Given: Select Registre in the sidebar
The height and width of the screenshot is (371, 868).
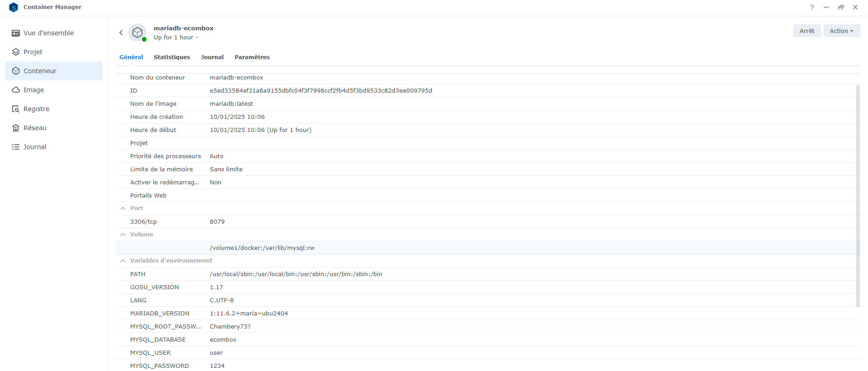Looking at the screenshot, I should (x=54, y=109).
